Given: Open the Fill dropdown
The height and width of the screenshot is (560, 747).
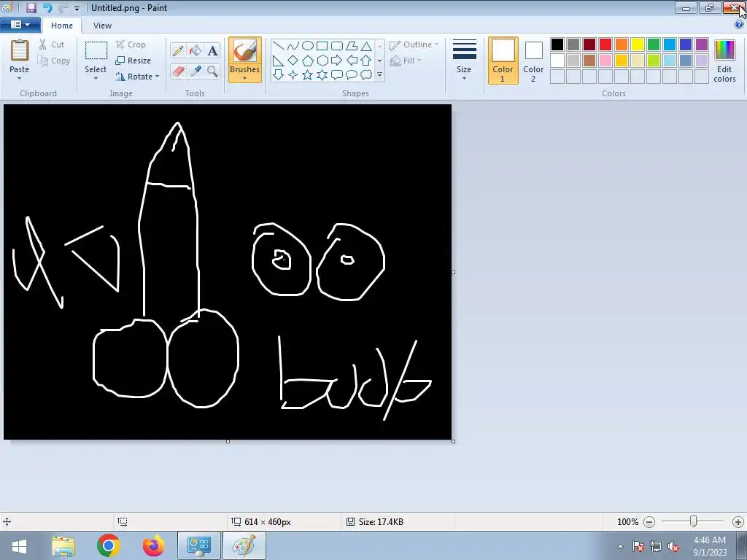Looking at the screenshot, I should click(x=406, y=61).
